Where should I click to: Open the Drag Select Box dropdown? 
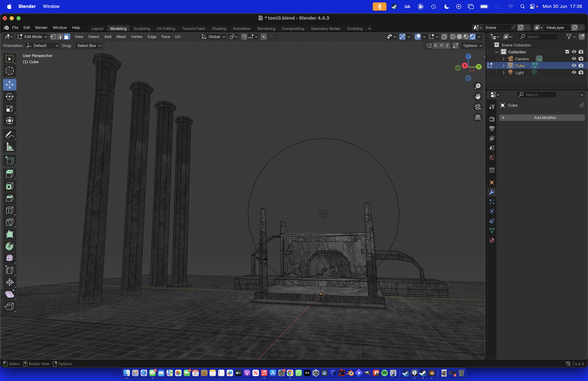89,45
